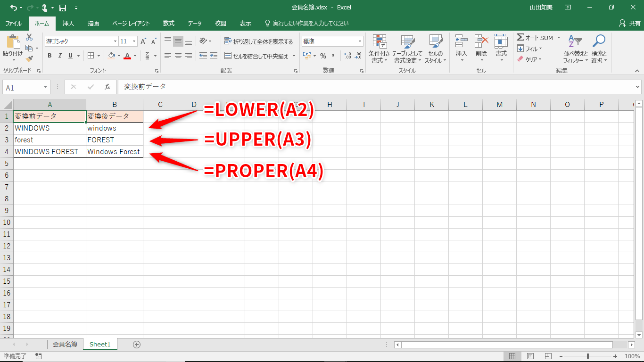644x362 pixels.
Task: Toggle touch/mouse mode icon in title bar
Action: (x=44, y=8)
